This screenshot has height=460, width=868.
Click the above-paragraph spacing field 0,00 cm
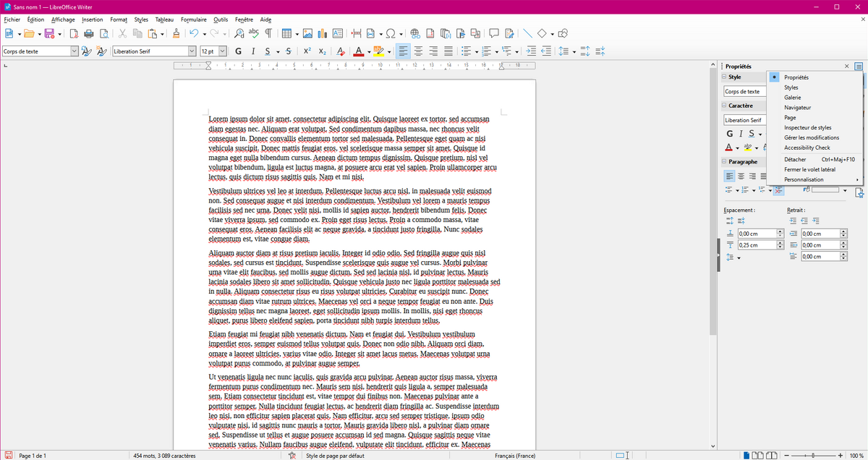[756, 234]
